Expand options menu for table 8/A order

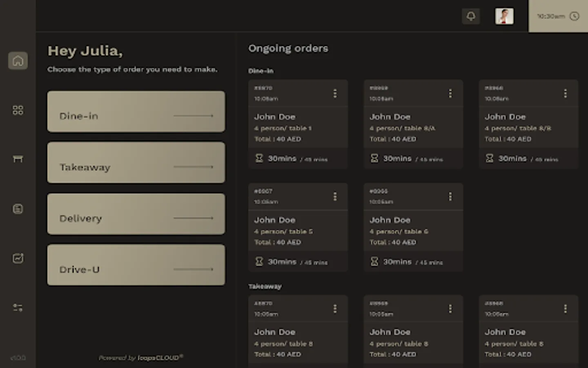(450, 94)
